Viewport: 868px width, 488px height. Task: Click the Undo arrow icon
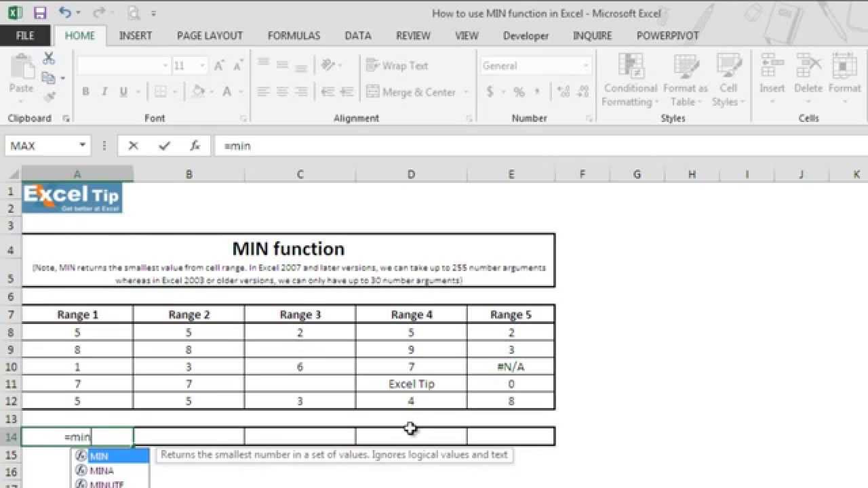pyautogui.click(x=65, y=13)
